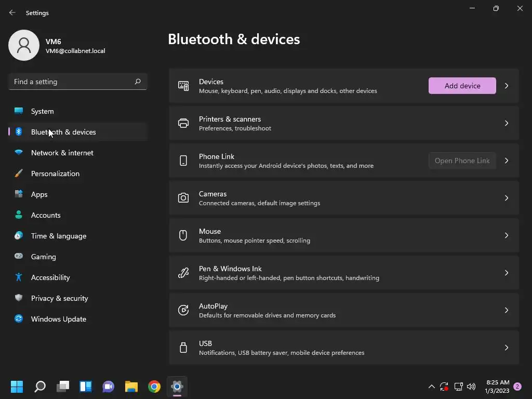Click the search magnifier in Find a setting
Screen dimensions: 532x399
137,82
